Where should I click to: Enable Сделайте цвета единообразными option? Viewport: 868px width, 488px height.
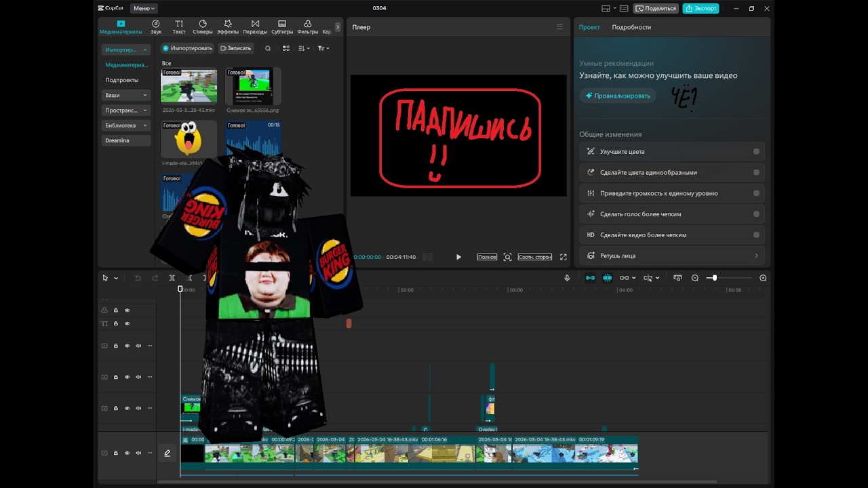coord(756,172)
